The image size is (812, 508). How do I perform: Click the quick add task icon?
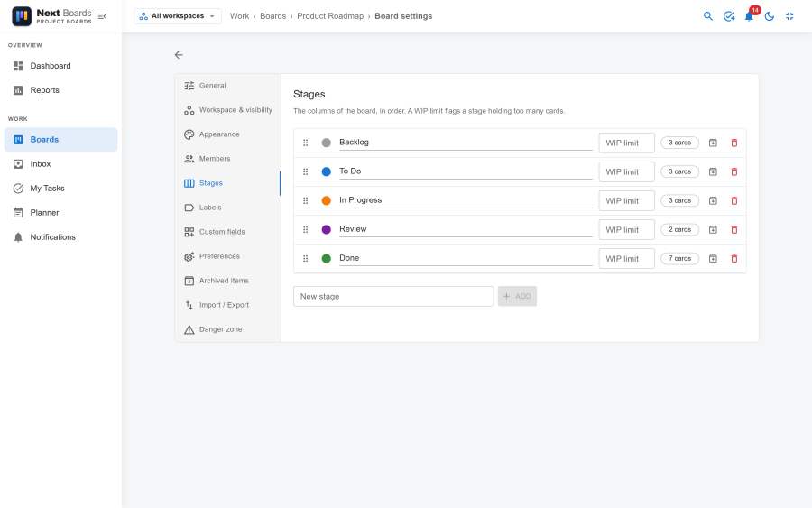coord(729,16)
